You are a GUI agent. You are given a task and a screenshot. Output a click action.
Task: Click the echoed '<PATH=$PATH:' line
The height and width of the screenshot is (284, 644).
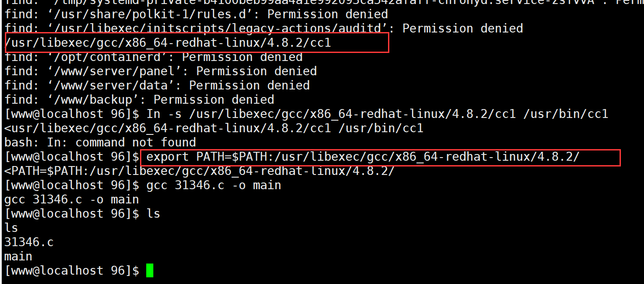tap(200, 171)
